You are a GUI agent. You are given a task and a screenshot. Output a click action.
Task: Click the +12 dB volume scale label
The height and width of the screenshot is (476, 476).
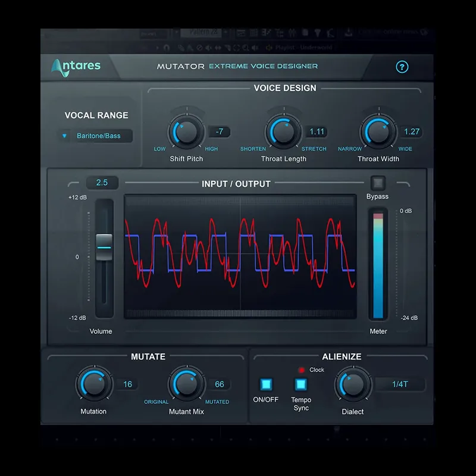click(77, 198)
